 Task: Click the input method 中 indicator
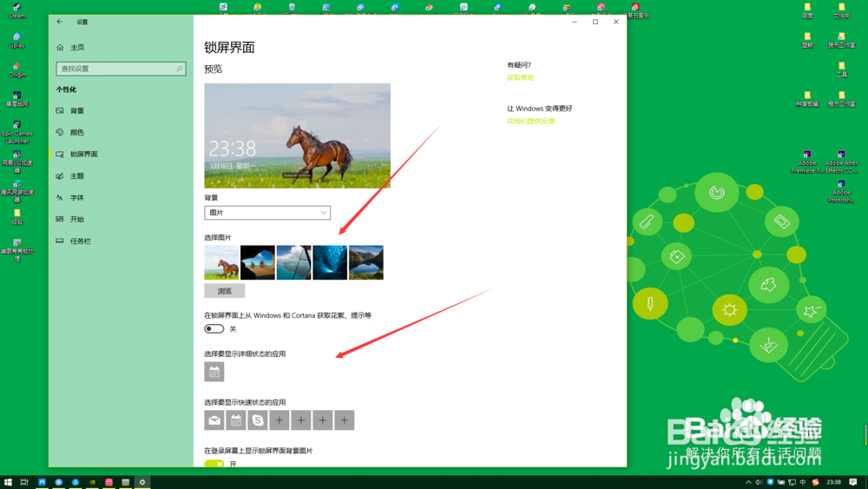click(803, 482)
